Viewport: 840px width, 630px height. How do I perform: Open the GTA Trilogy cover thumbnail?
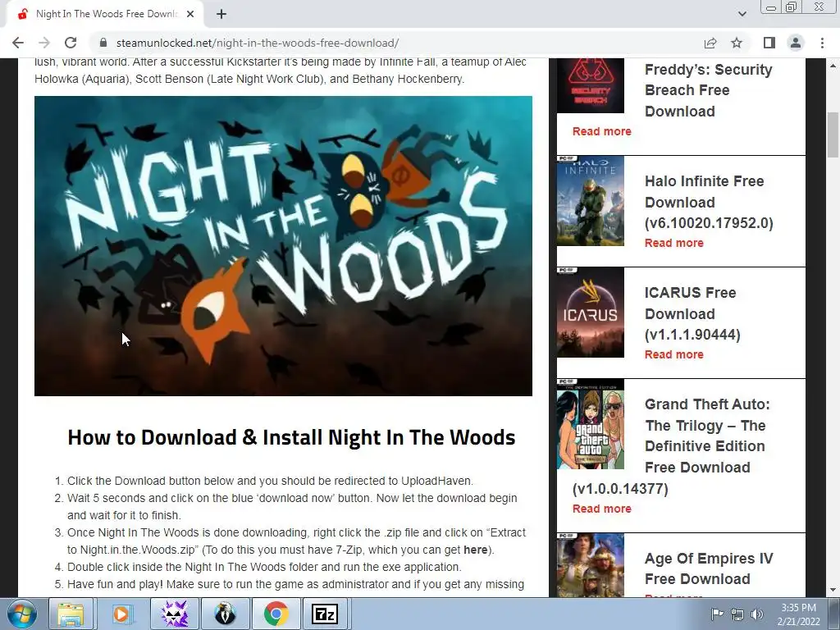click(591, 424)
